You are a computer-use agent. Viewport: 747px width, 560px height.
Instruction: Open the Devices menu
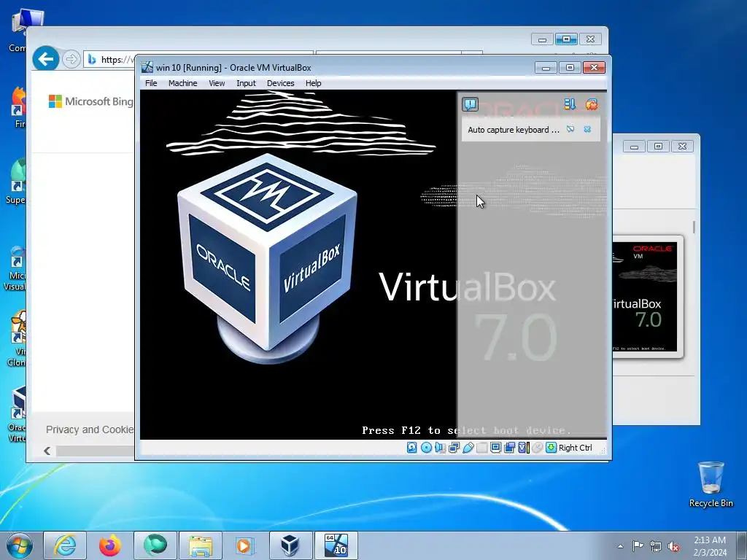pos(281,83)
